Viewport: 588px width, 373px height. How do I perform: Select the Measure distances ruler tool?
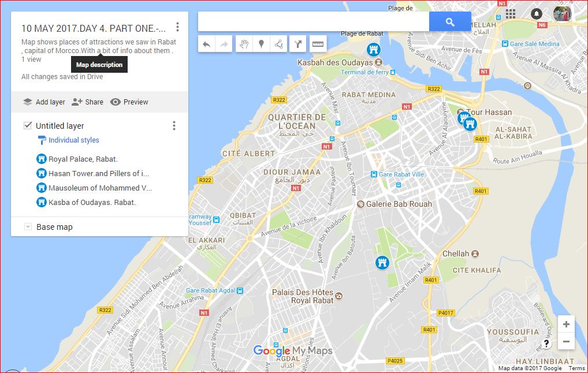318,44
